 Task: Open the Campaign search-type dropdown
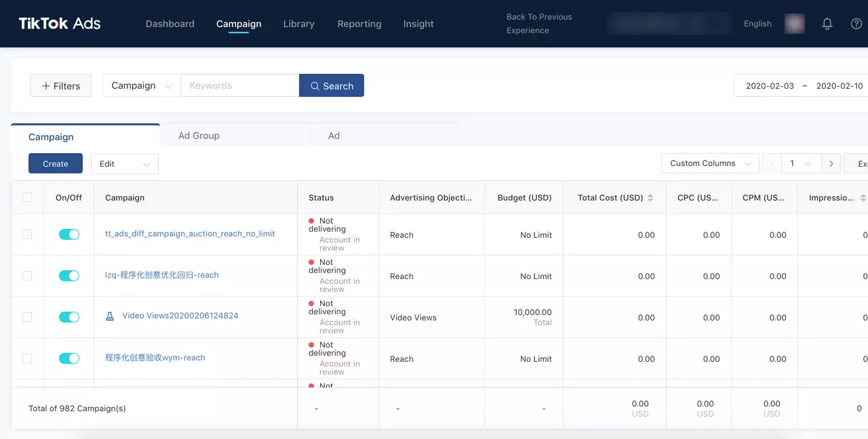click(x=142, y=85)
